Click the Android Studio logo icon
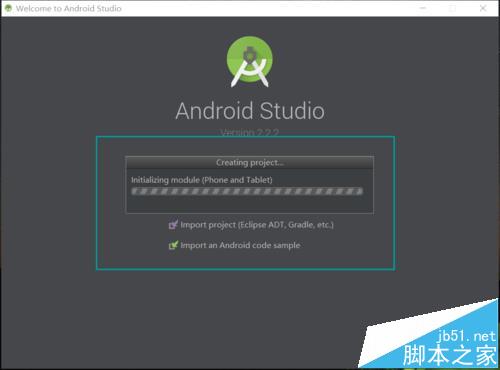 coord(250,62)
